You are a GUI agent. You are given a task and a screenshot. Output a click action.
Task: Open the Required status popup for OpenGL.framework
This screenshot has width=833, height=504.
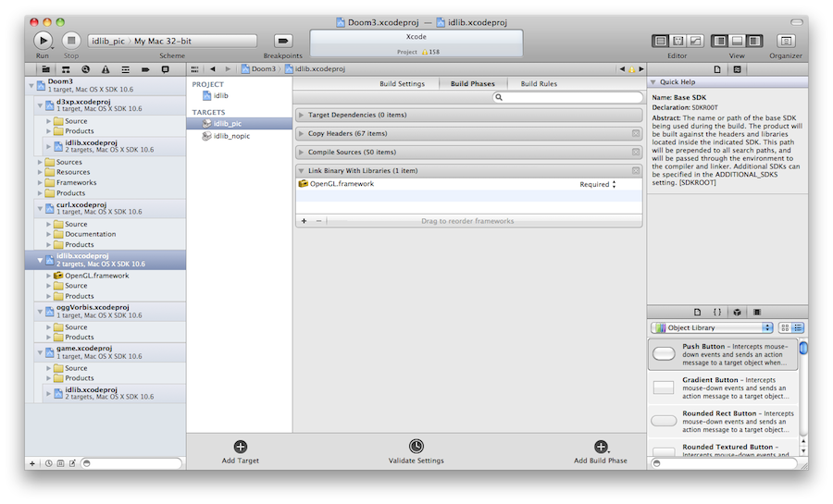pyautogui.click(x=598, y=185)
